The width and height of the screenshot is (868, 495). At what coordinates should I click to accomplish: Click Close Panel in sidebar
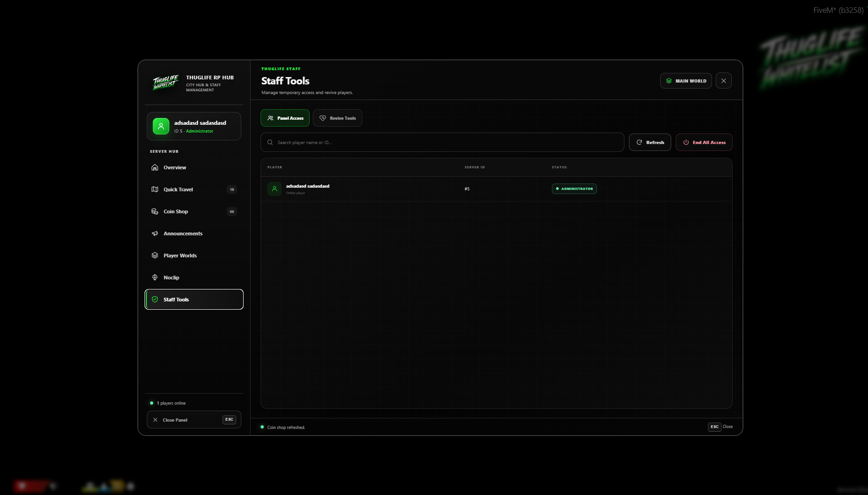(x=194, y=420)
